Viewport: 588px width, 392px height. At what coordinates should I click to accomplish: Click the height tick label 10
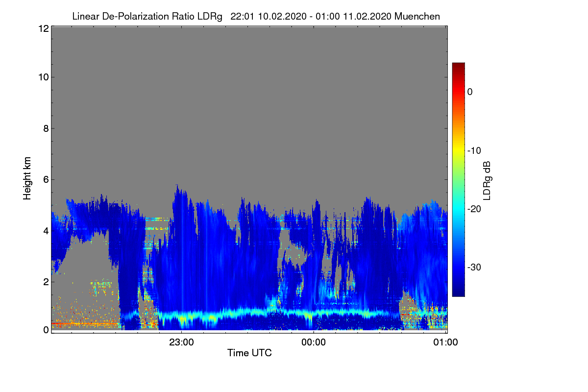43,77
